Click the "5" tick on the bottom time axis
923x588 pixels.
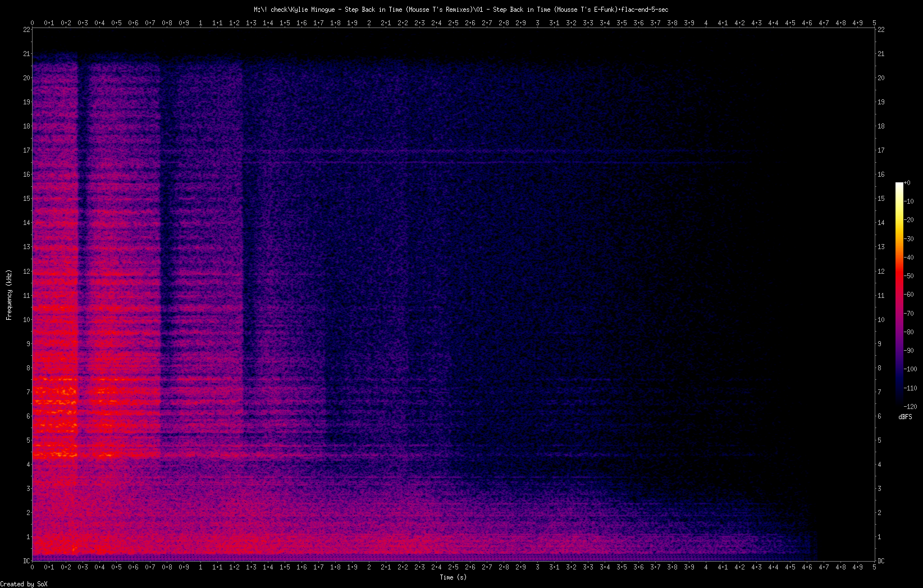tap(875, 567)
